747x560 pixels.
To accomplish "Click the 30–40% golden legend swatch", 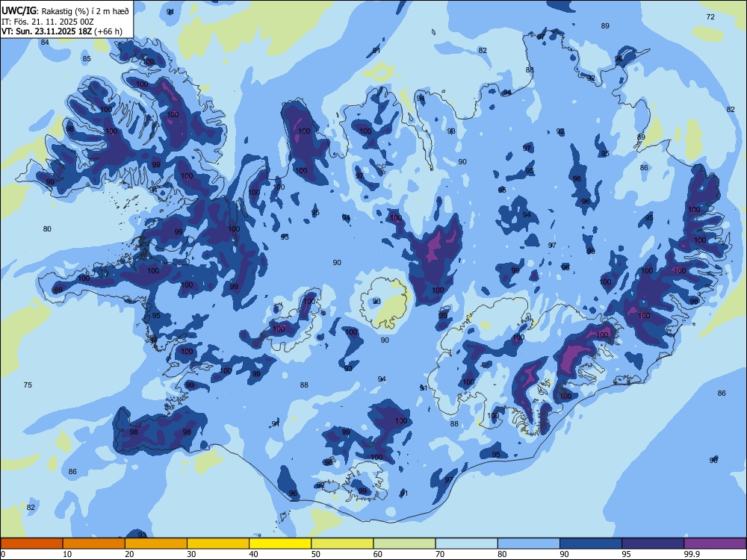I will (218, 544).
